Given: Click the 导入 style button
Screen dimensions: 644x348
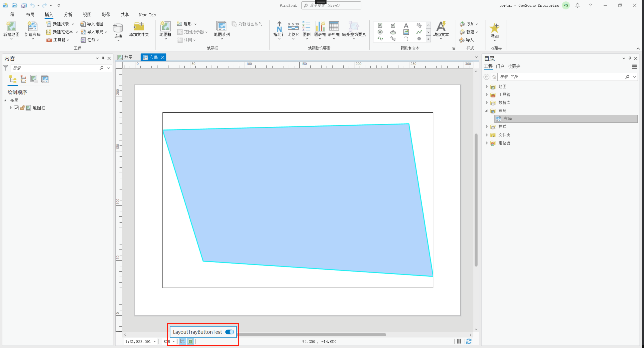Looking at the screenshot, I should pos(466,40).
